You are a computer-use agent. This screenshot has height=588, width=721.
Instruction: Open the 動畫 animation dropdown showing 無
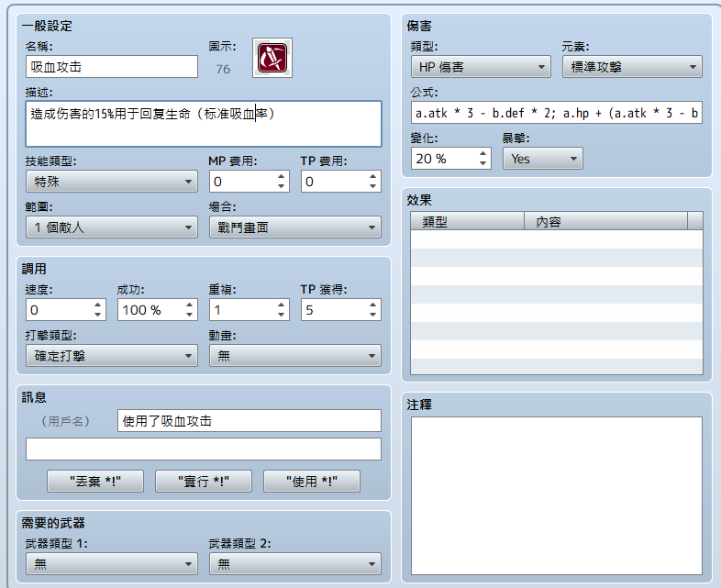[295, 356]
